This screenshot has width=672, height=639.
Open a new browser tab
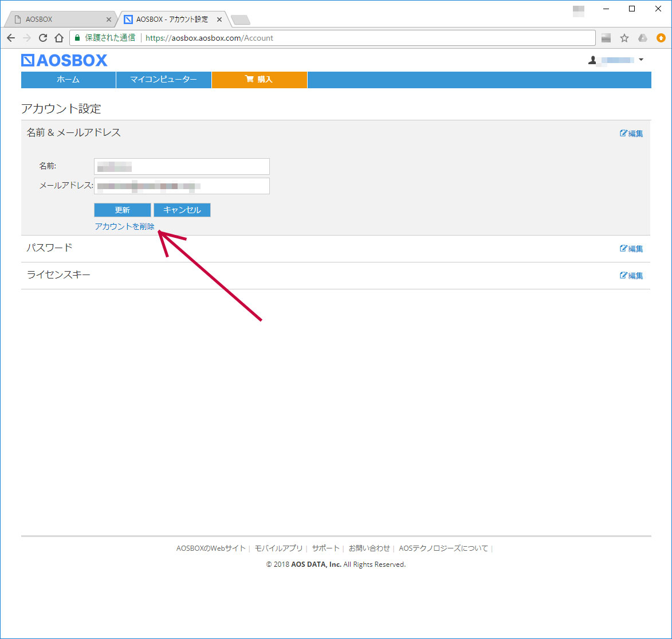[240, 19]
